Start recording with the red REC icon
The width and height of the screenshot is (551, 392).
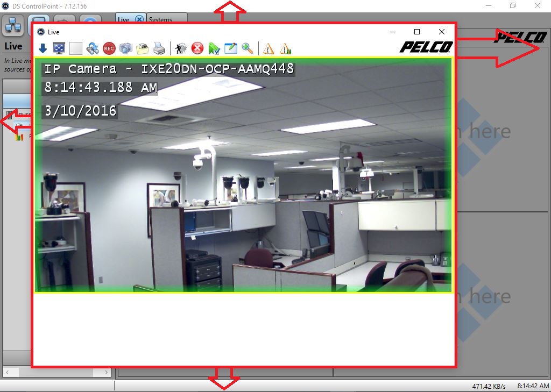109,48
